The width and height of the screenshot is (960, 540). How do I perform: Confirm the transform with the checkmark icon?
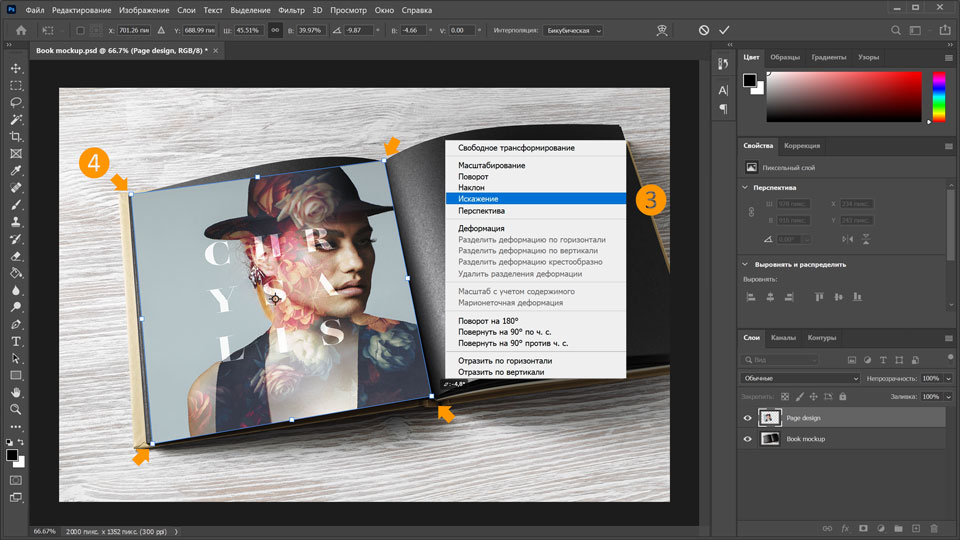click(724, 31)
